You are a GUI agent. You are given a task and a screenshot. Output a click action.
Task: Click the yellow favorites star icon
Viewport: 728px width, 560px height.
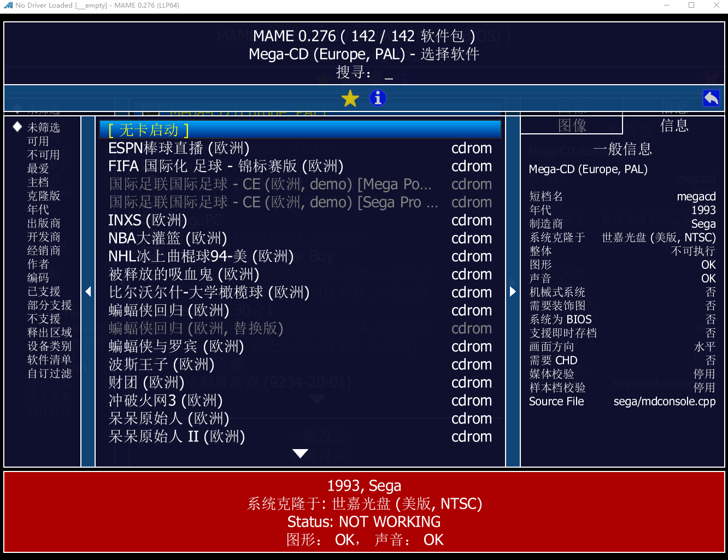point(350,98)
